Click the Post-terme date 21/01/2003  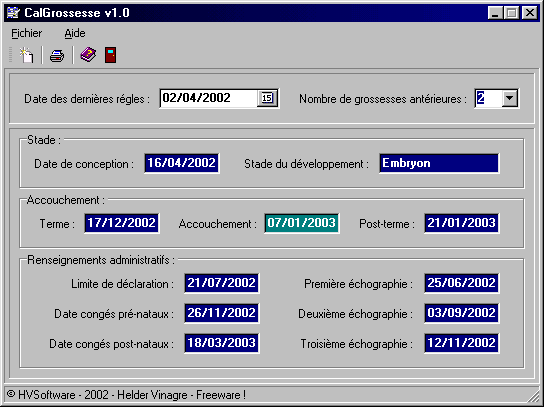[461, 223]
